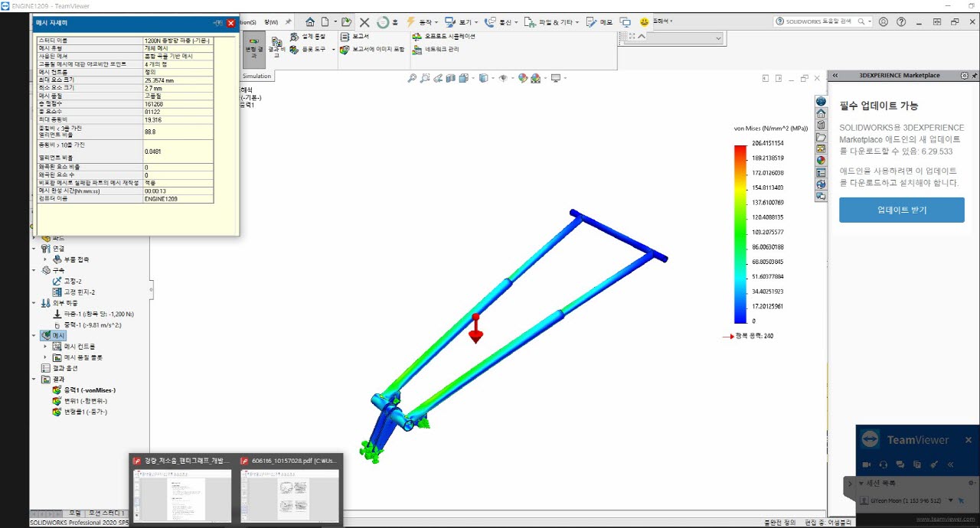
Task: Click the TeamViewer remote screen monitor icon
Action: coord(625,22)
